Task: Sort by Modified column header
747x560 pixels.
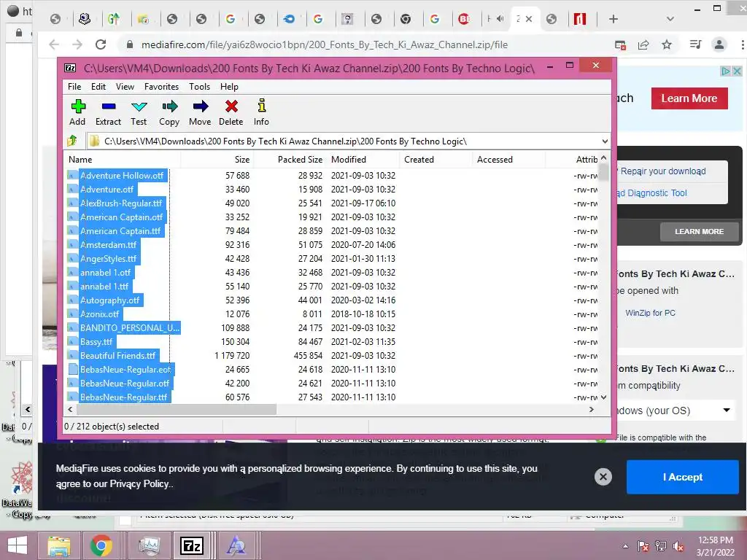Action: coord(363,160)
